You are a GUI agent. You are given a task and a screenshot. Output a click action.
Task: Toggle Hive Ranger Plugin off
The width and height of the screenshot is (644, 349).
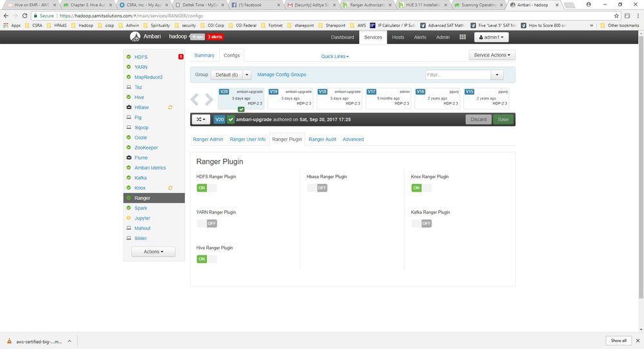click(206, 259)
